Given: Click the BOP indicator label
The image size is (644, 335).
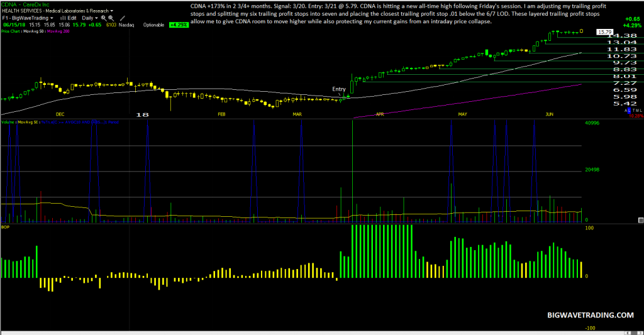Looking at the screenshot, I should [x=5, y=227].
